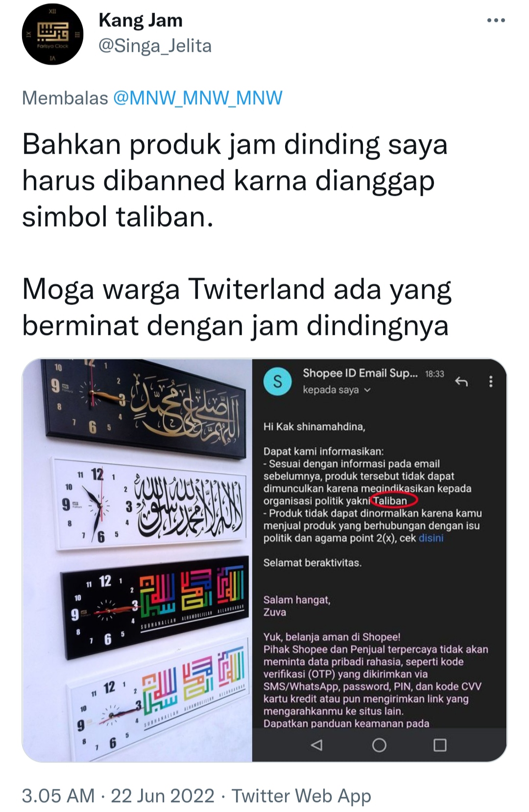Open the @MNW_MNW_MNW mention link
The height and width of the screenshot is (812, 529).
(198, 98)
